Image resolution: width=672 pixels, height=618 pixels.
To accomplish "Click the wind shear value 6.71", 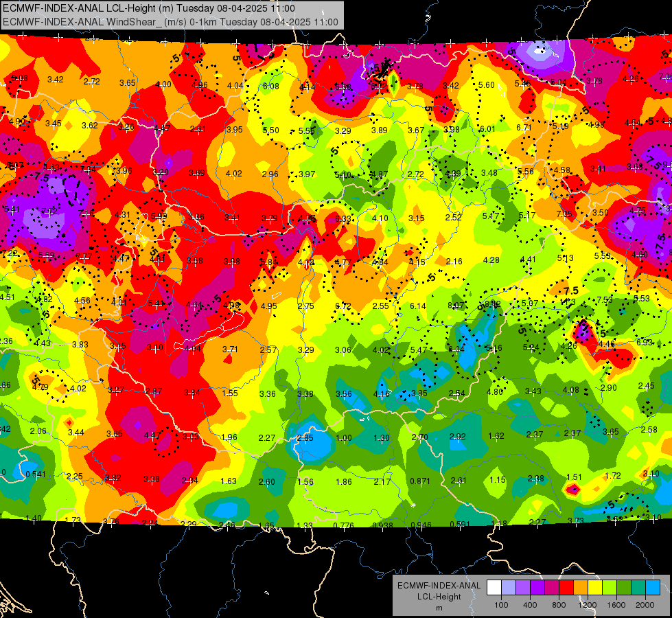I will click(524, 127).
